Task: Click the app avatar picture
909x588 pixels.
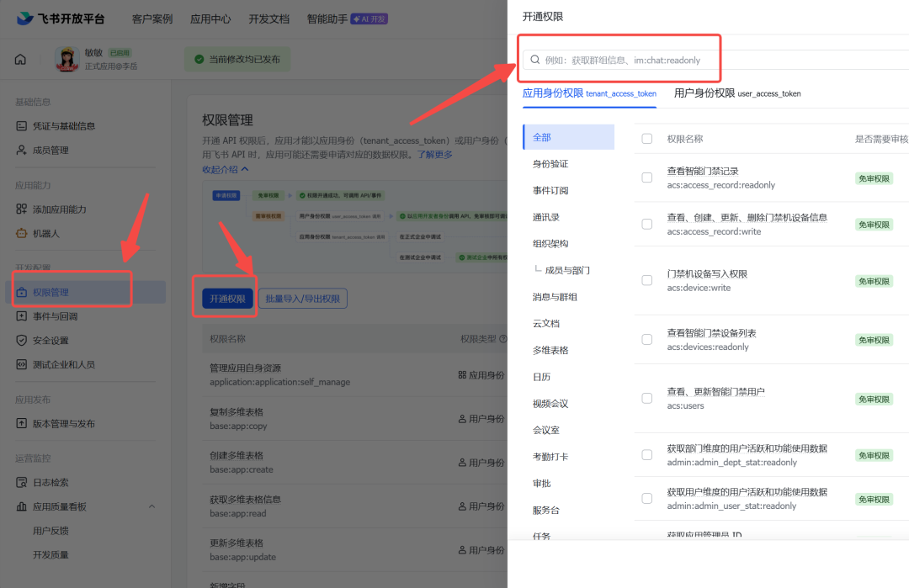Action: point(66,59)
